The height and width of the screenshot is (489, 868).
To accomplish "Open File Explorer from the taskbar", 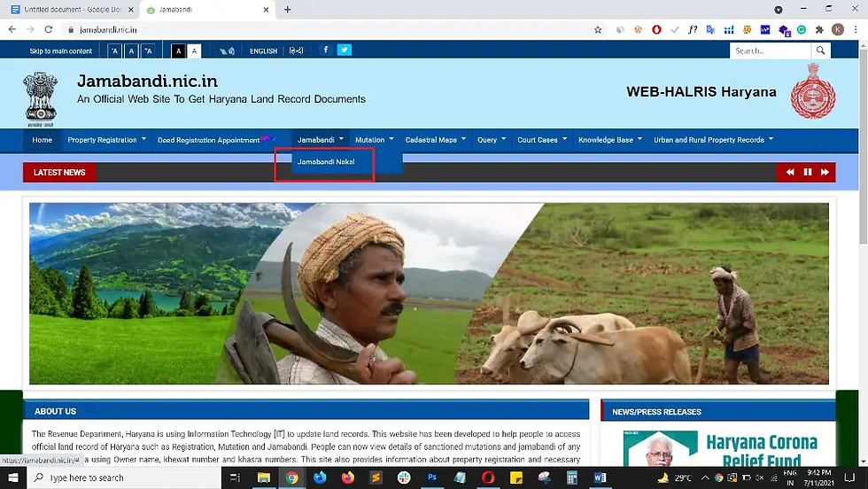I will [264, 477].
